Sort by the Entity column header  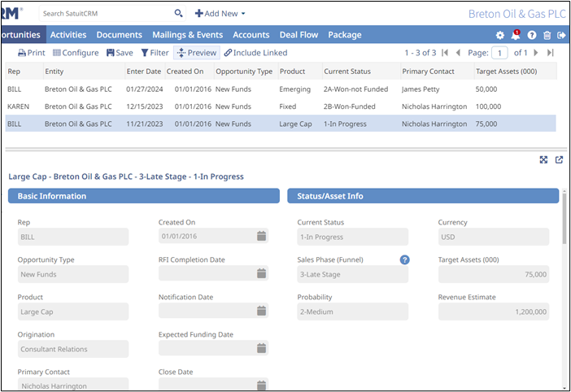pos(84,72)
